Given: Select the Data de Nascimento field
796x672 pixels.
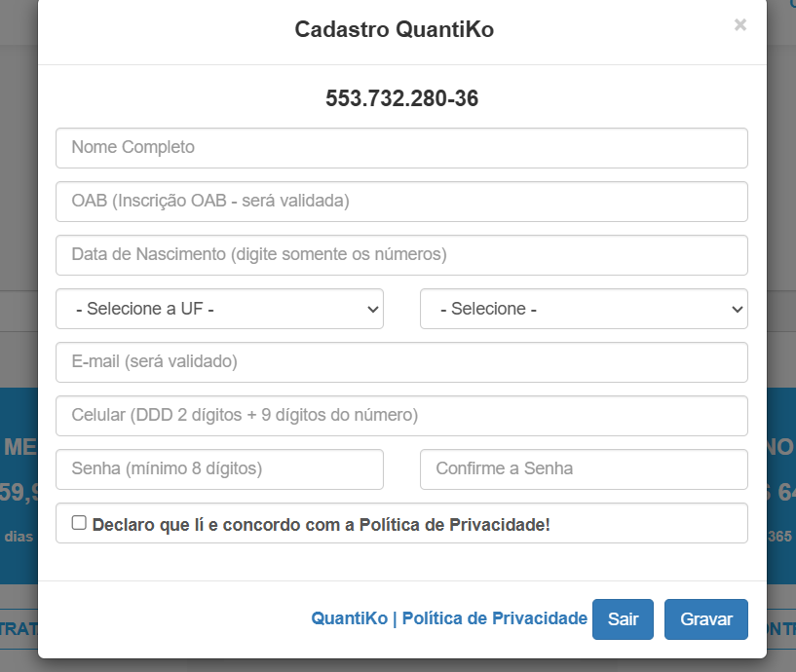Looking at the screenshot, I should click(x=401, y=255).
